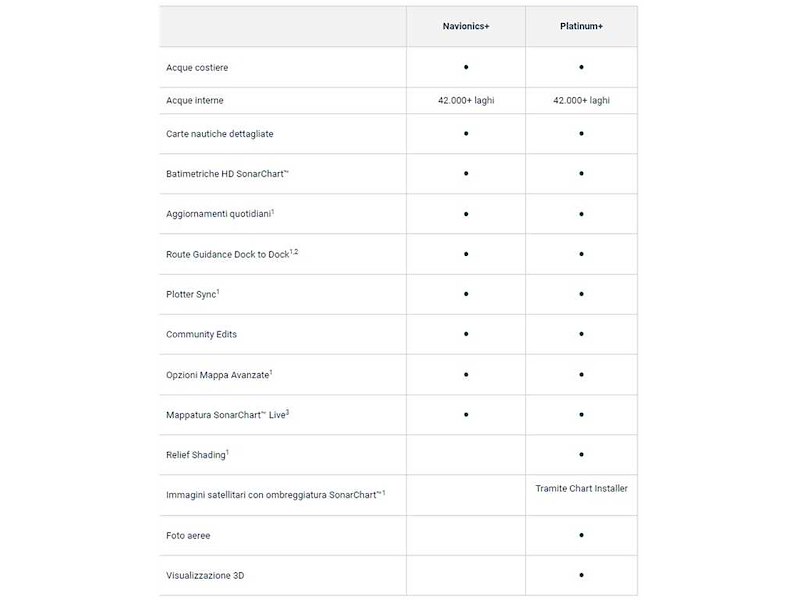Click the Platinum+ column header
The height and width of the screenshot is (600, 800).
[x=581, y=26]
